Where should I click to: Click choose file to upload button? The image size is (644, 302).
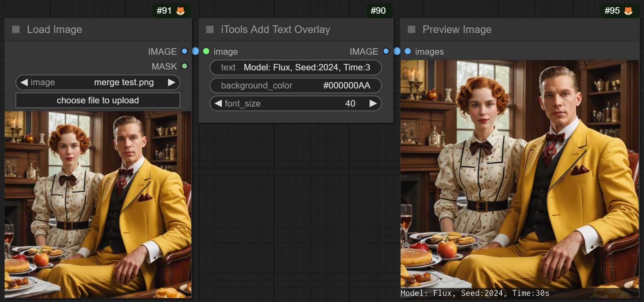(x=98, y=101)
